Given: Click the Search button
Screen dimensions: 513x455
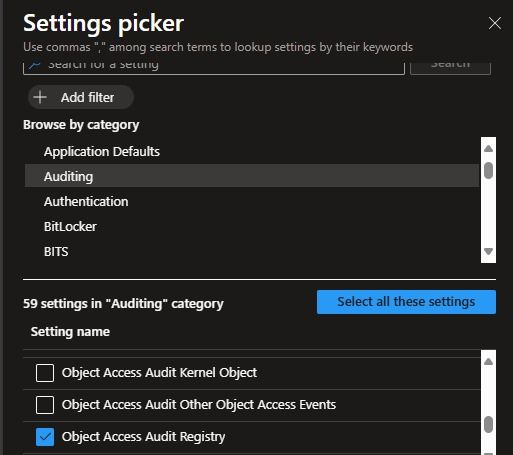Looking at the screenshot, I should pos(450,67).
